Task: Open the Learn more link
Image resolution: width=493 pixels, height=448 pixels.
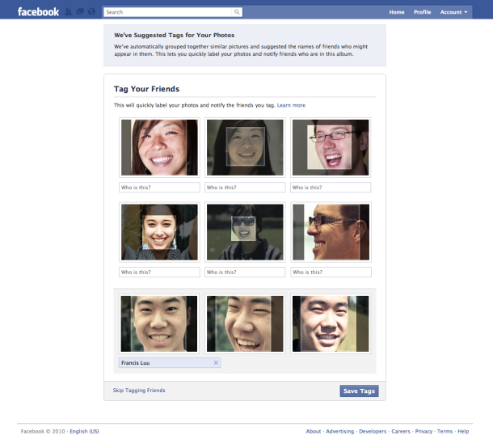Action: click(x=291, y=105)
